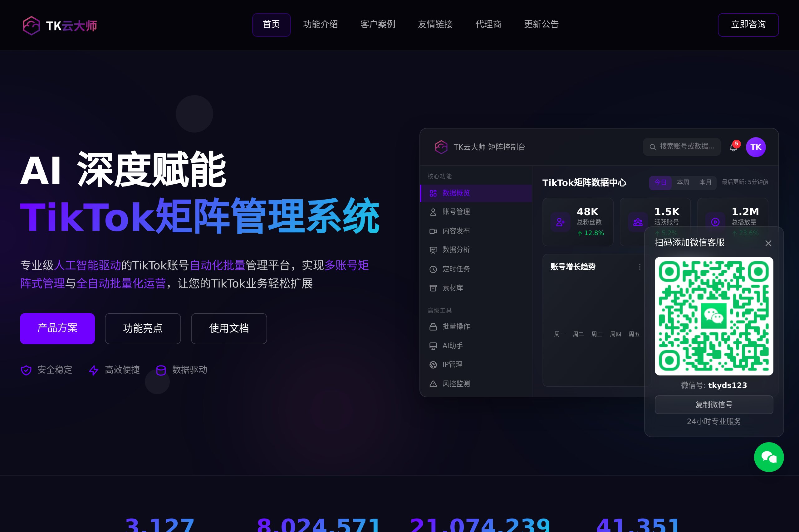Click the 素材库 archive box icon

433,288
